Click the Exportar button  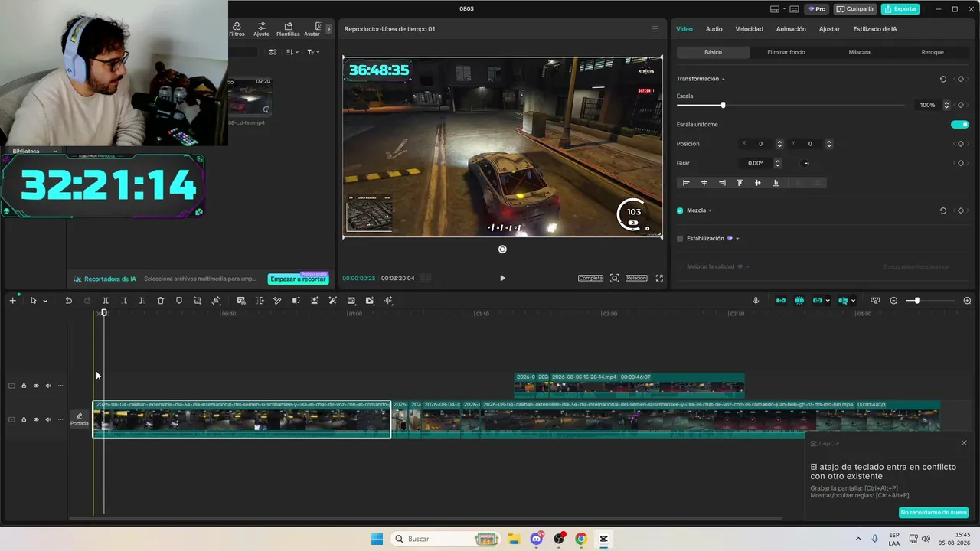coord(900,9)
